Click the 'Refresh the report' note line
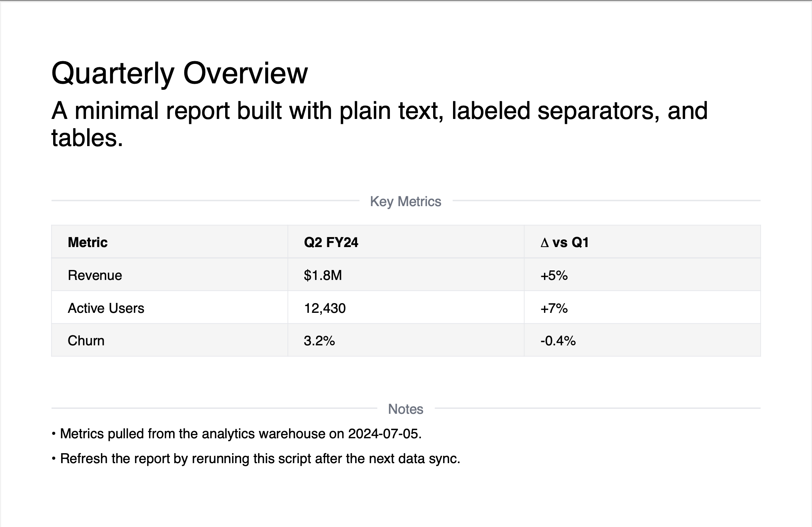The width and height of the screenshot is (812, 527). [260, 459]
